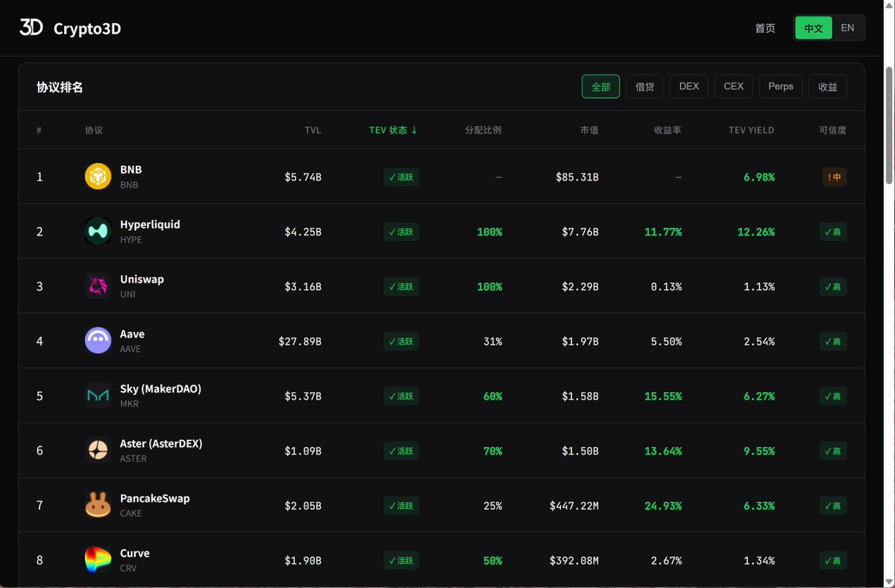Click the Curve market cap $392.08M
The height and width of the screenshot is (588, 895).
click(574, 560)
